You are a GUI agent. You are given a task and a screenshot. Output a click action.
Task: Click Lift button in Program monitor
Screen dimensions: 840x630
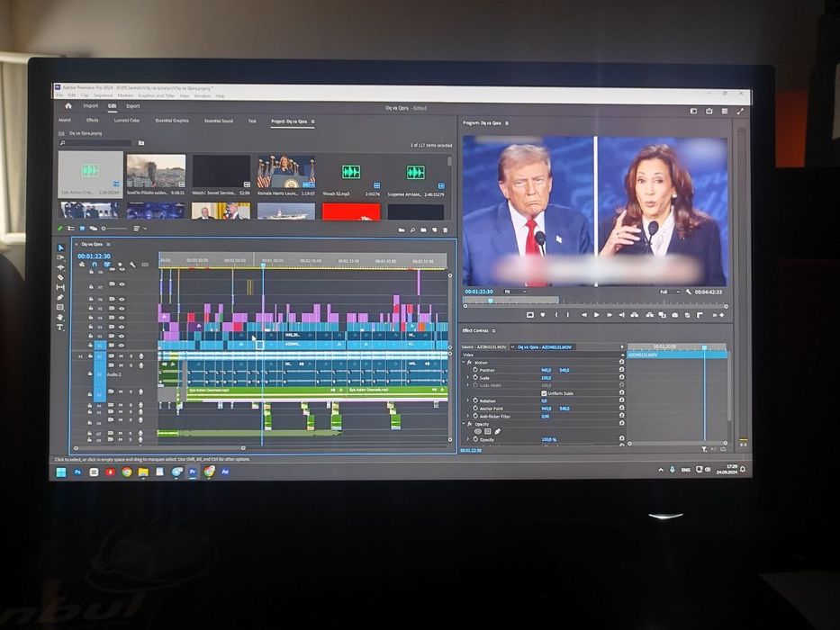635,315
